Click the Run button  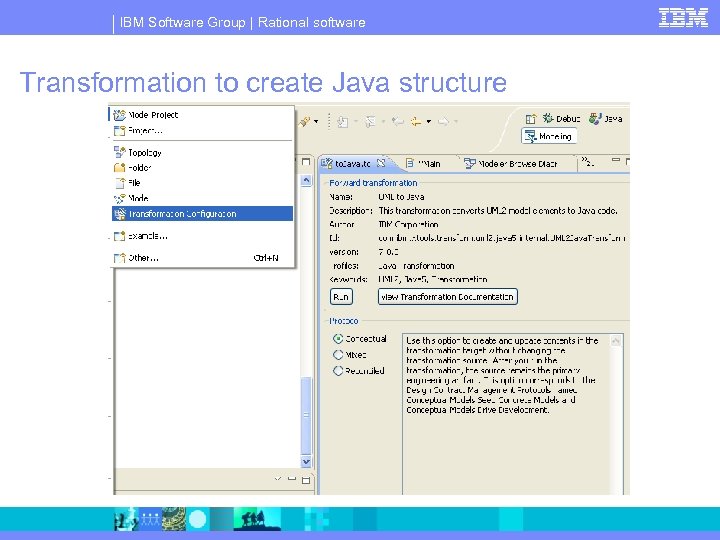click(x=341, y=297)
